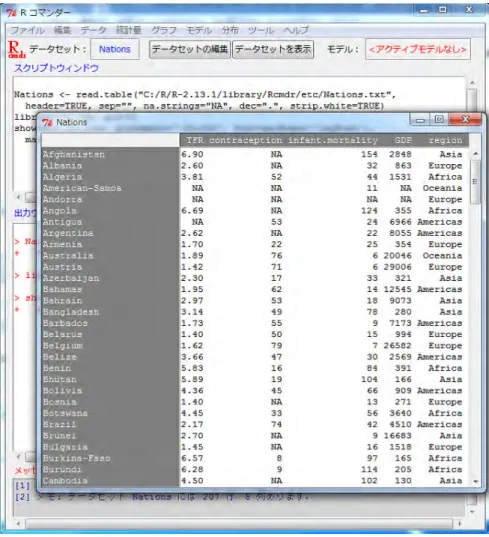Click the データセットの編集 button
The image size is (489, 537).
click(190, 49)
